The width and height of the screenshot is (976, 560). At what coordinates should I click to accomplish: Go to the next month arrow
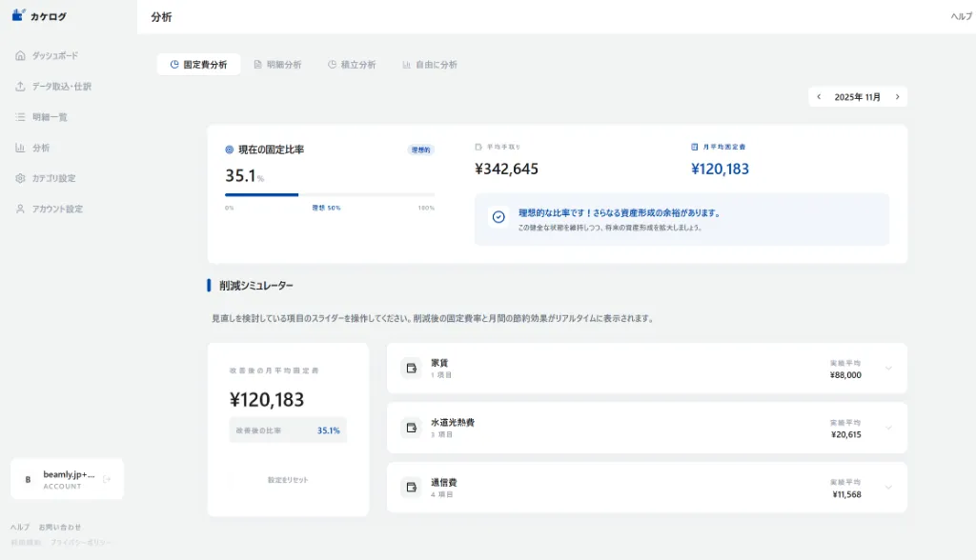tap(898, 97)
